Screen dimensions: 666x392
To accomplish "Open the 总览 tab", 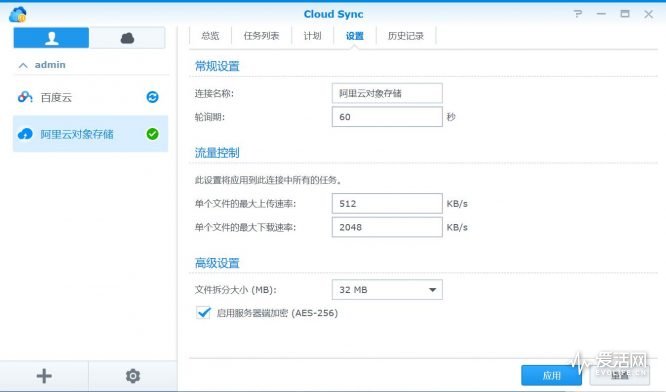I will pyautogui.click(x=210, y=36).
